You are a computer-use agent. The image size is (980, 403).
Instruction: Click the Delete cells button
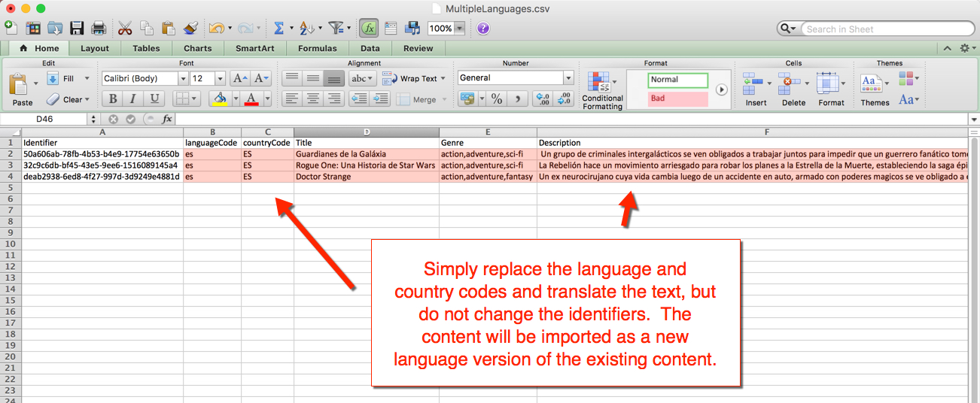point(793,89)
